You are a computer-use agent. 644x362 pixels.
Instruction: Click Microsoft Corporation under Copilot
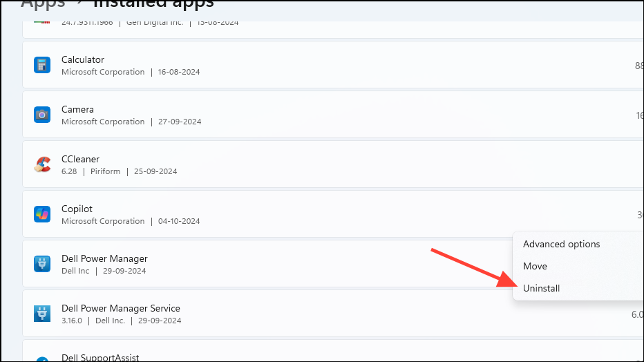pos(103,221)
